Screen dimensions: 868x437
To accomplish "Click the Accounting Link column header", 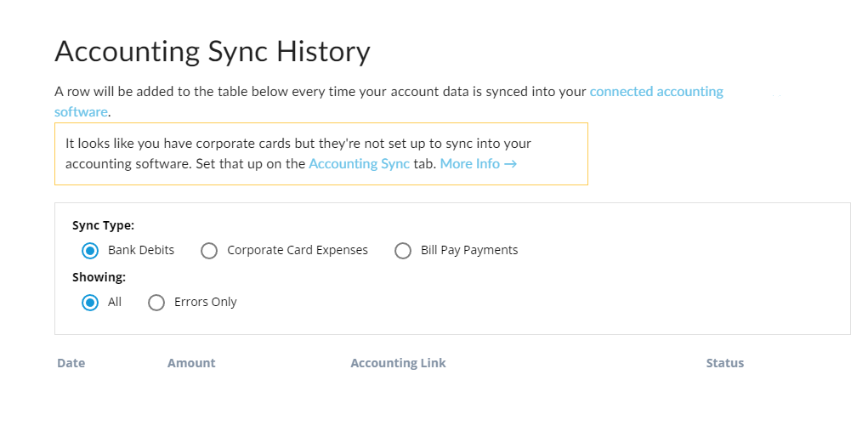I will point(398,363).
